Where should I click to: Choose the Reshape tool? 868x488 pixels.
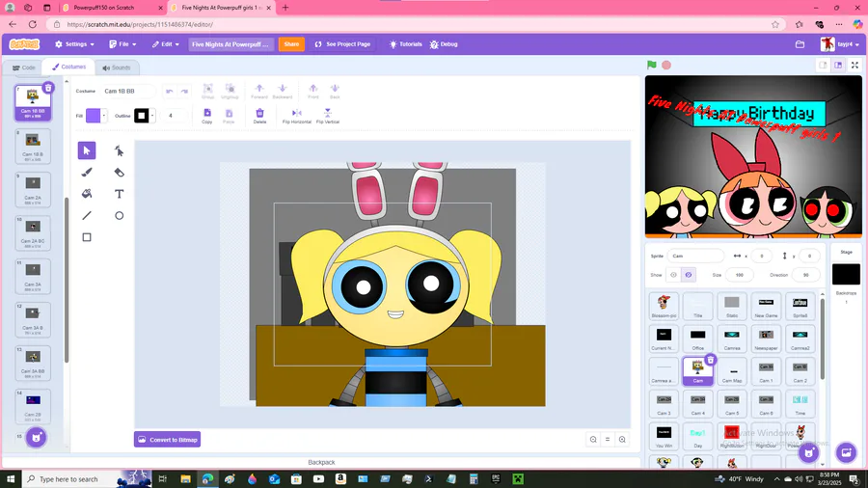coord(119,150)
